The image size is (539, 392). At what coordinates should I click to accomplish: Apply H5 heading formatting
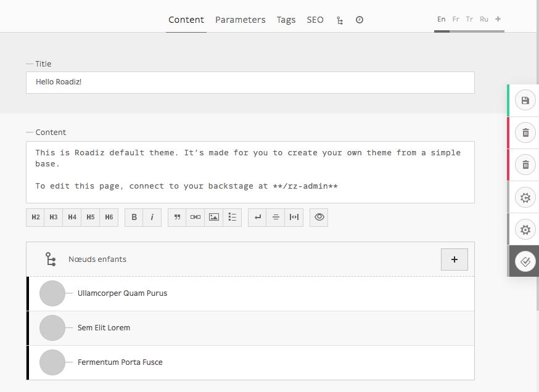(91, 217)
